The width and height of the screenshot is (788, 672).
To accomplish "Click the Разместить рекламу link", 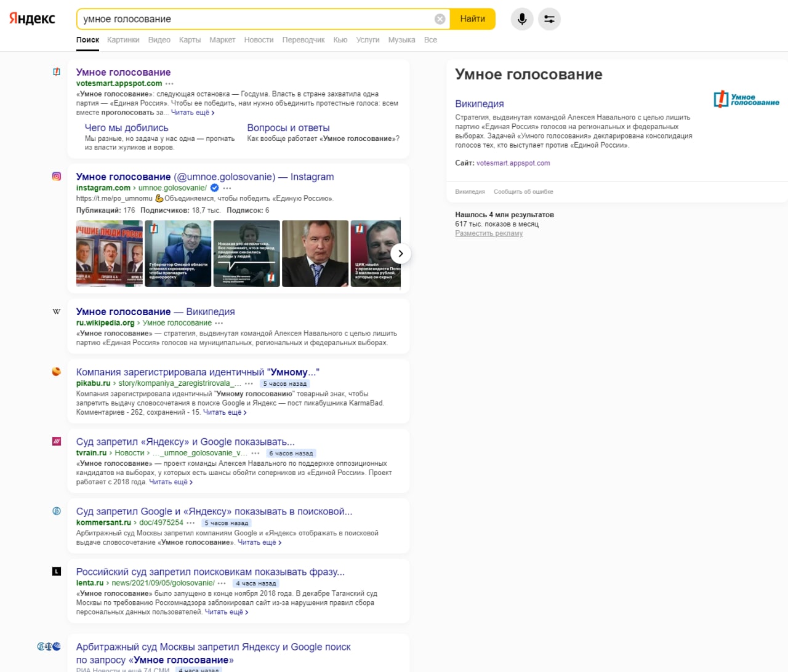I will tap(489, 233).
